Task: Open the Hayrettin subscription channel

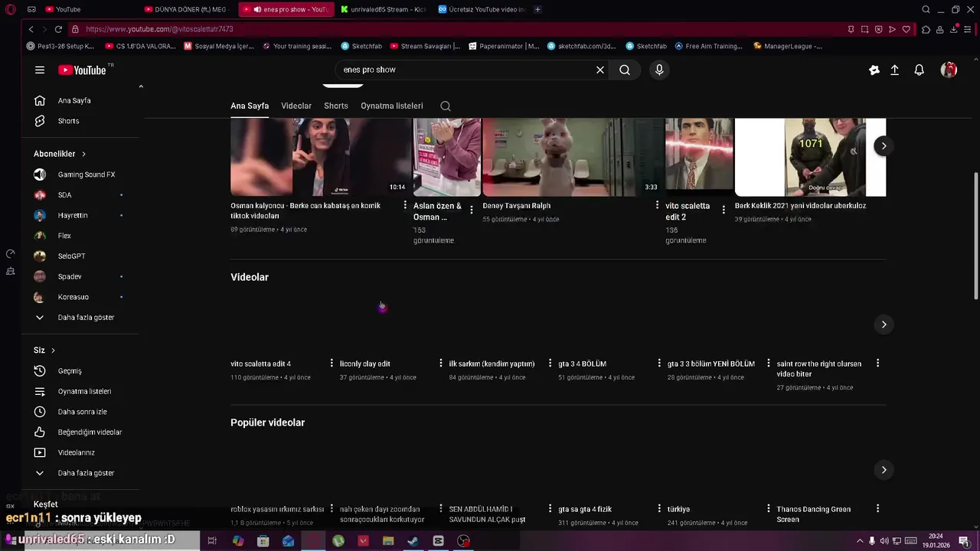Action: click(x=73, y=215)
